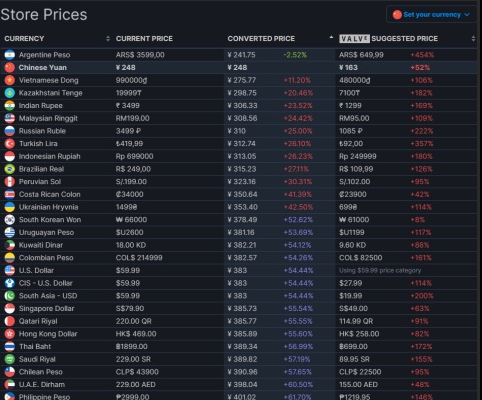The width and height of the screenshot is (482, 400).
Task: Click the Converted Price column header
Action: tap(261, 39)
